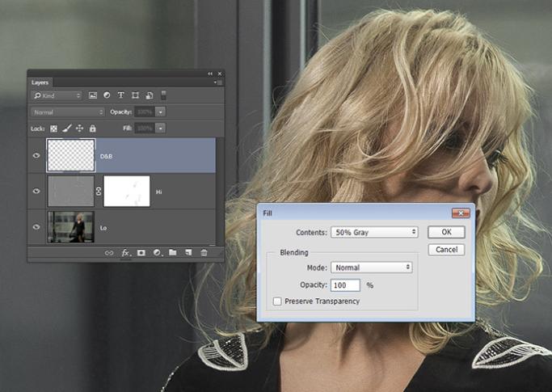The height and width of the screenshot is (392, 552).
Task: Select the Layers panel tab
Action: [40, 82]
